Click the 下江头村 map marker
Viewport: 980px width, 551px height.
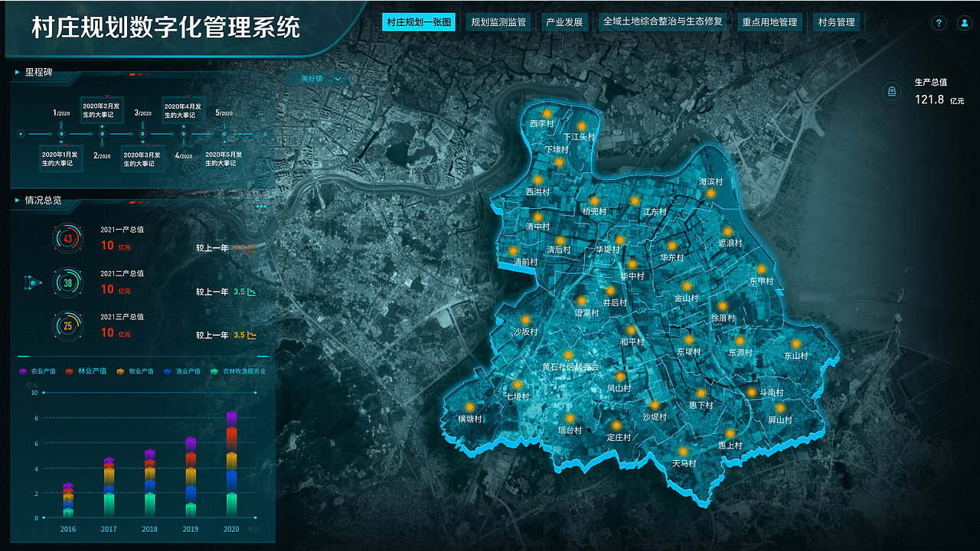click(581, 126)
